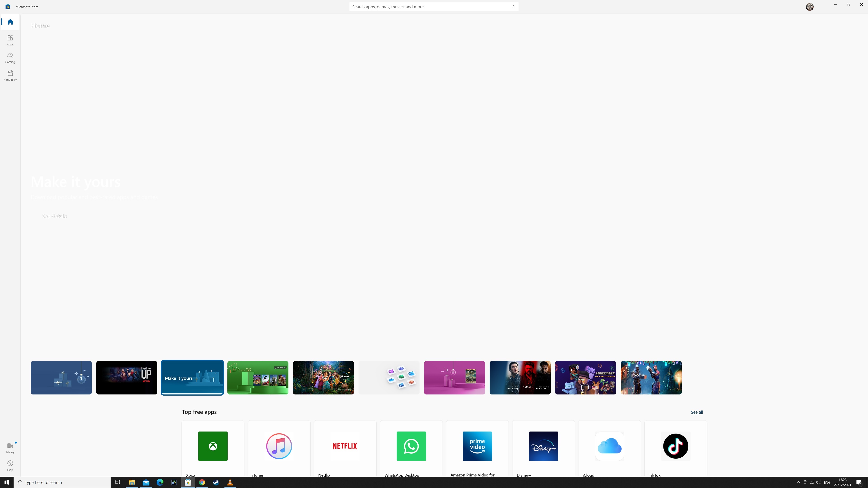Viewport: 868px width, 488px height.
Task: Open the Library in sidebar
Action: tap(10, 448)
